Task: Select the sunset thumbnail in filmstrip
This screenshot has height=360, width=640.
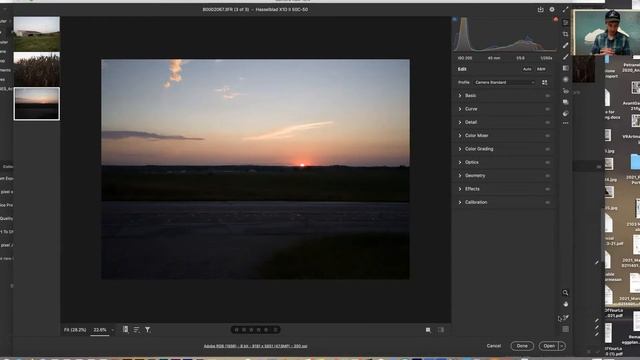Action: [x=37, y=104]
